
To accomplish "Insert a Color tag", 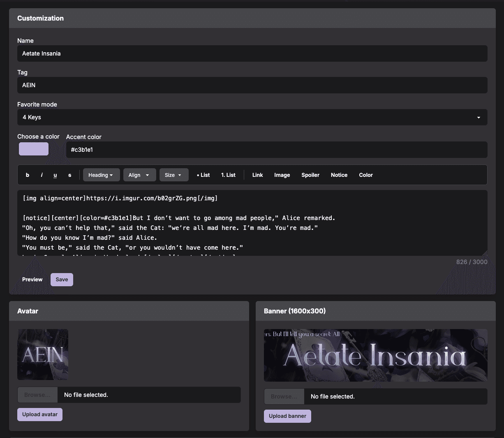I will pyautogui.click(x=366, y=175).
